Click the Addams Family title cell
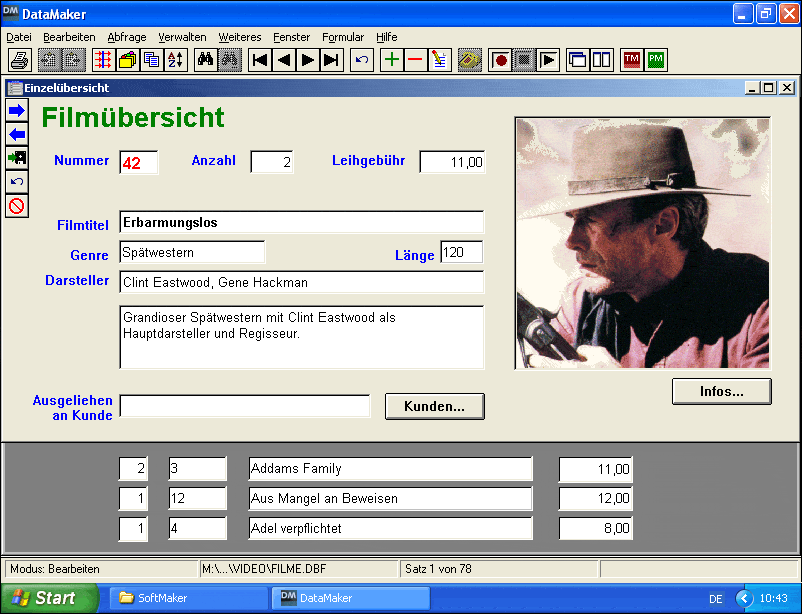 [x=390, y=469]
